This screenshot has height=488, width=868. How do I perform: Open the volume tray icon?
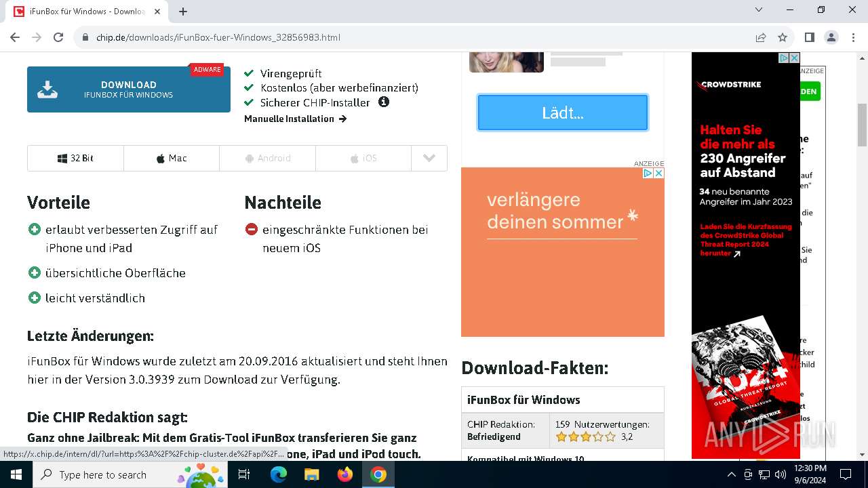pos(781,474)
